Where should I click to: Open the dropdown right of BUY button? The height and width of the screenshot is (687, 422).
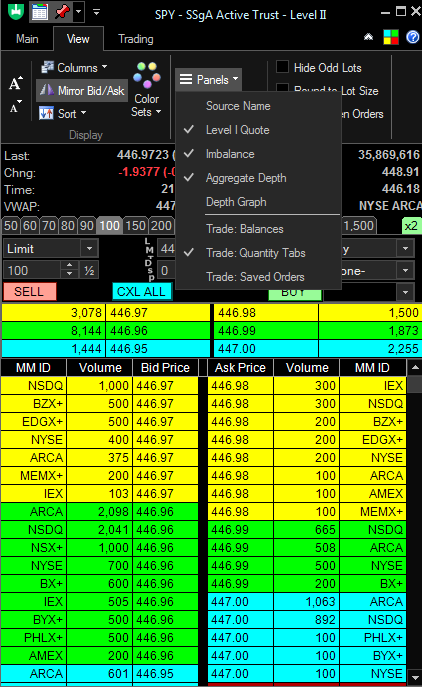(405, 292)
